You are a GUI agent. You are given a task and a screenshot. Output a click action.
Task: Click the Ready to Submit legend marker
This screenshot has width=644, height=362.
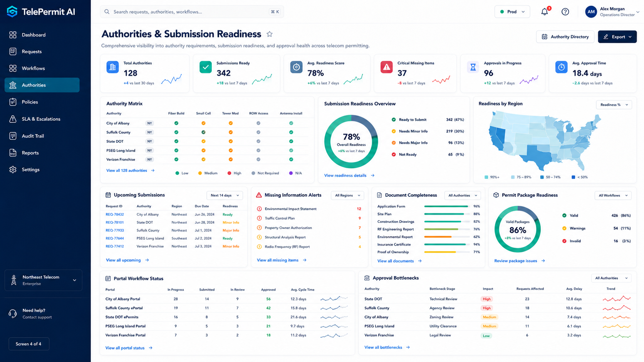394,120
